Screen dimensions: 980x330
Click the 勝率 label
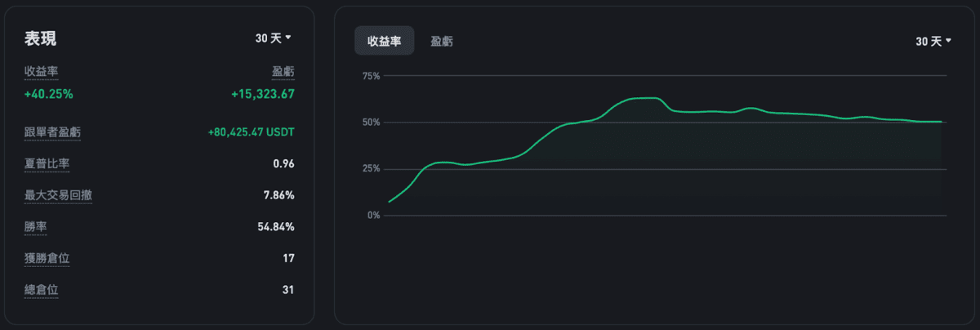point(35,226)
